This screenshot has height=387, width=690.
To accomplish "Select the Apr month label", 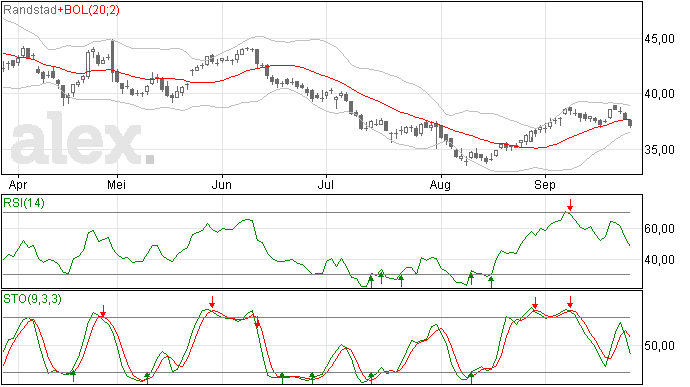I will tap(18, 185).
